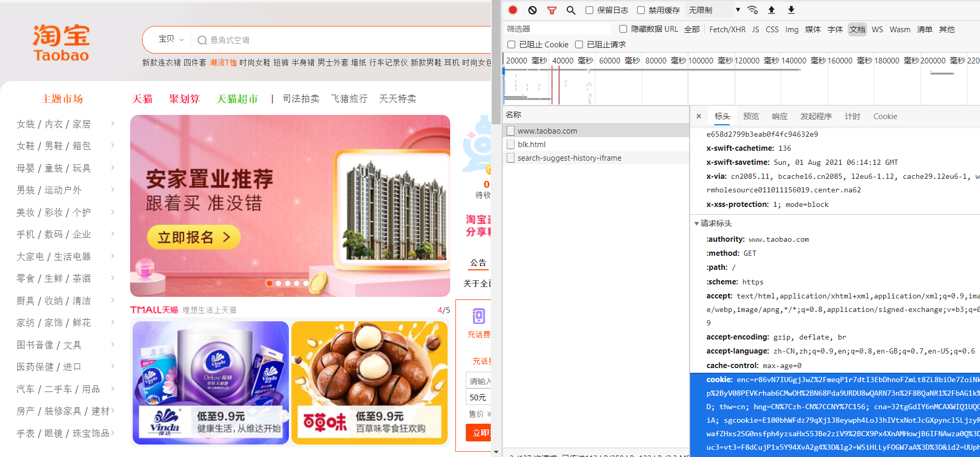Clear the network log
Viewport: 980px width, 457px height.
click(532, 10)
